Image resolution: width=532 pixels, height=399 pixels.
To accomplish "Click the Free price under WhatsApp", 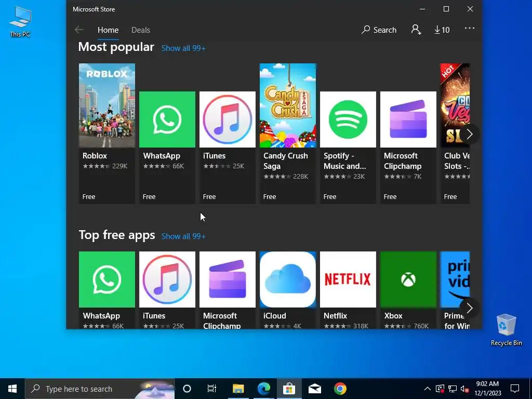I will coord(149,197).
